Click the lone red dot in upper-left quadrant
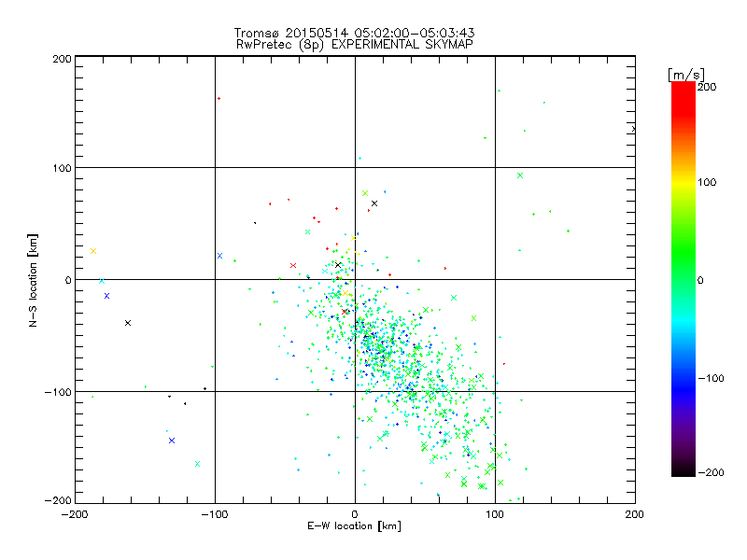The image size is (747, 560). tap(218, 99)
